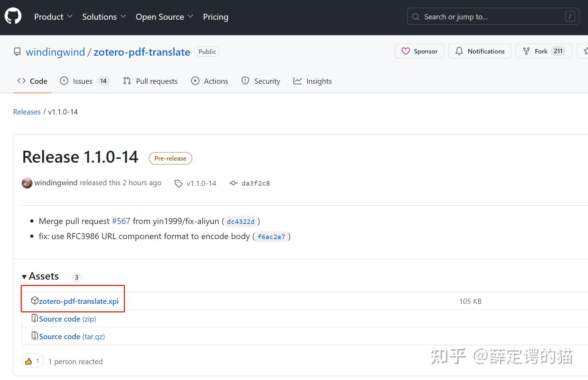Expand the Product menu
Screen dimensions: 588x380
(x=53, y=17)
